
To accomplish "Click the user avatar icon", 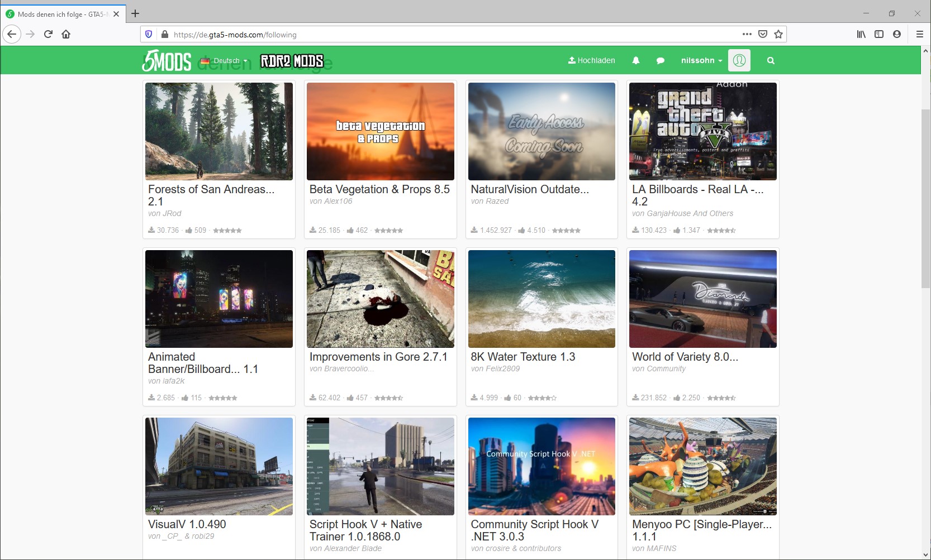I will coord(739,60).
